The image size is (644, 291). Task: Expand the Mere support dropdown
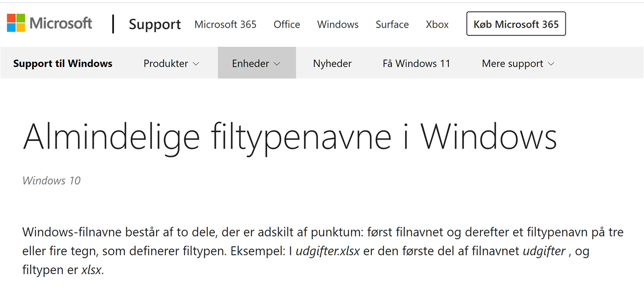coord(518,63)
